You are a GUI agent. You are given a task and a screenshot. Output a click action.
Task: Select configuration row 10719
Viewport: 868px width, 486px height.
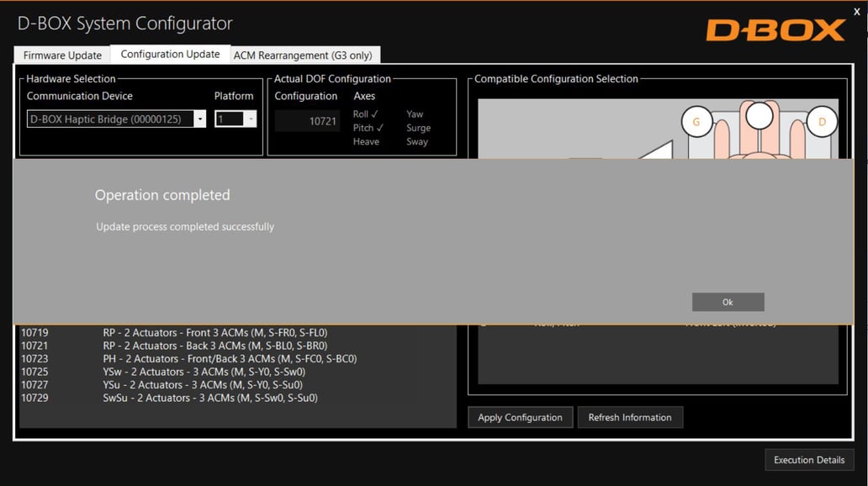click(x=238, y=333)
